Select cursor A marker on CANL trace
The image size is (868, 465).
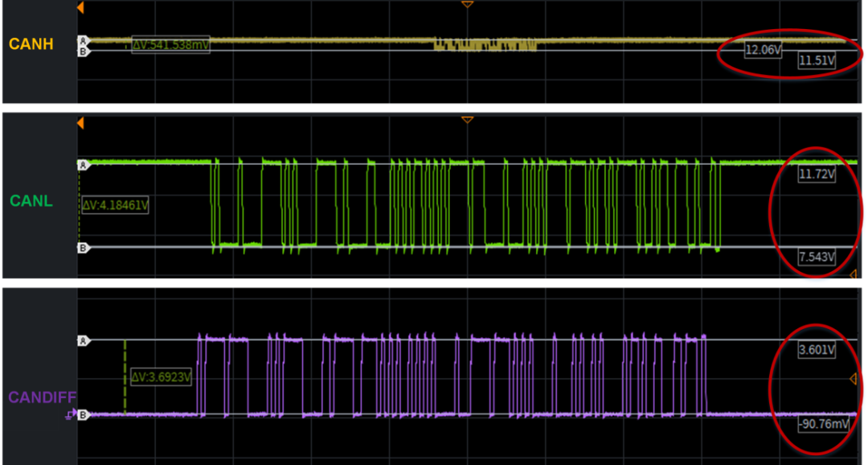(83, 165)
